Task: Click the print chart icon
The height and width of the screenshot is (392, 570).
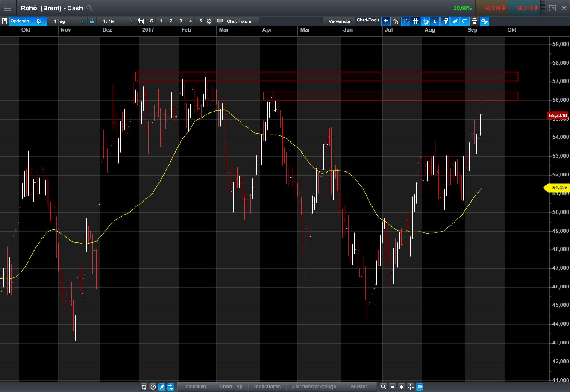Action: pos(474,21)
